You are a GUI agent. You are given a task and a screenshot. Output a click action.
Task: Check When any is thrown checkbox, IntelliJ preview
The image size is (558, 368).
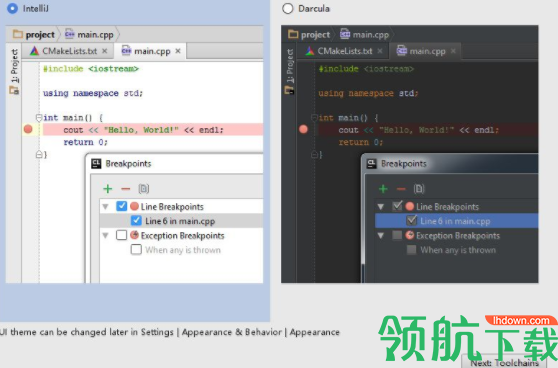pyautogui.click(x=136, y=249)
